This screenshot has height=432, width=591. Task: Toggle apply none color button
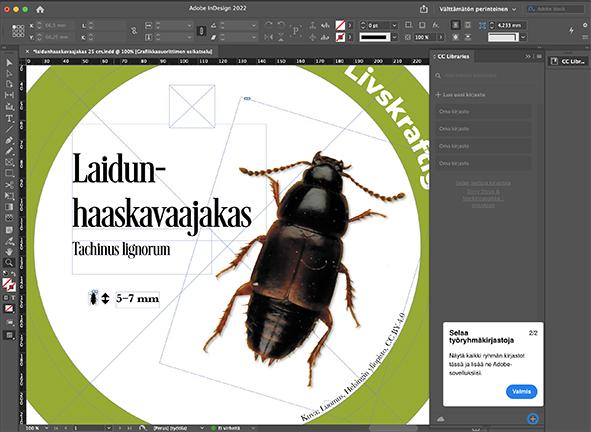pos(9,309)
